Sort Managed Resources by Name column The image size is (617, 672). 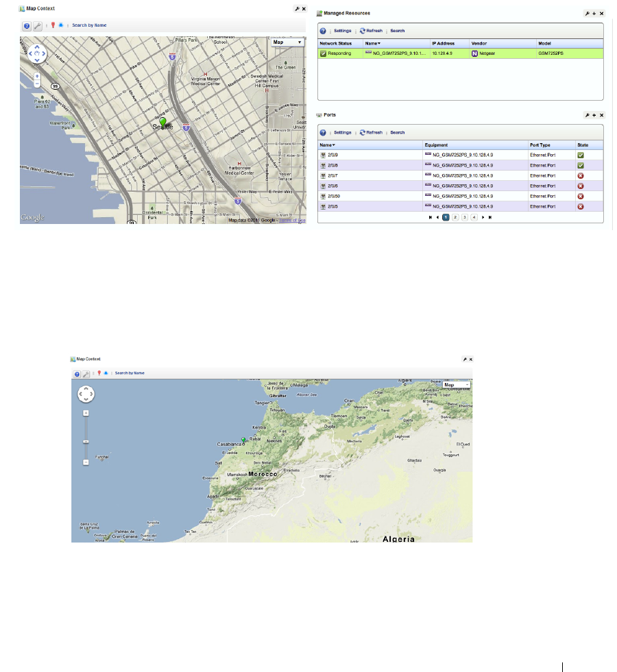tap(373, 43)
